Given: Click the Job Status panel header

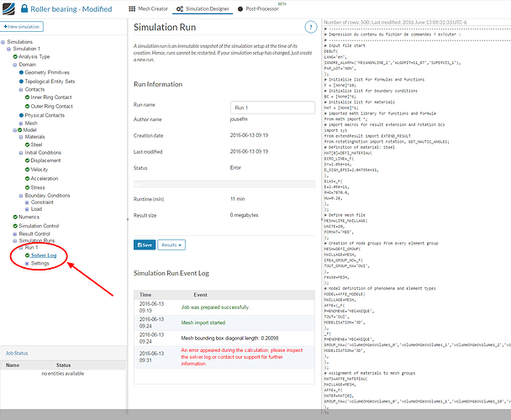Looking at the screenshot, I should (63, 353).
